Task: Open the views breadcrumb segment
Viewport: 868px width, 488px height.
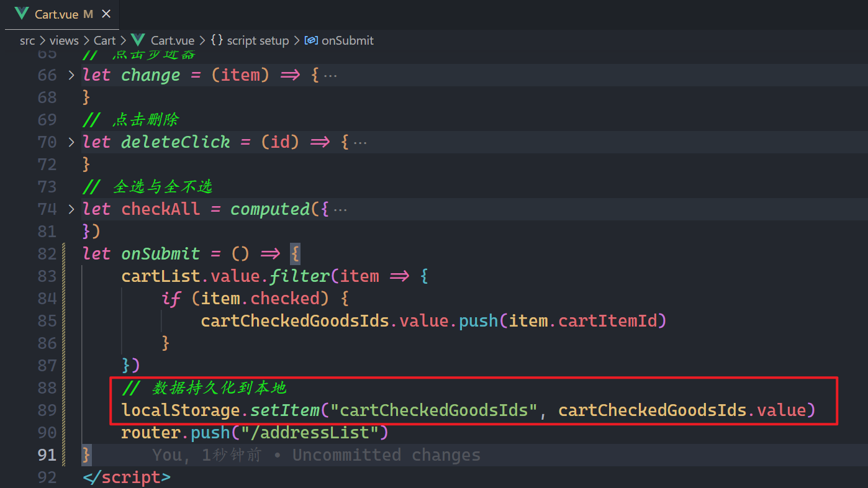Action: coord(64,40)
